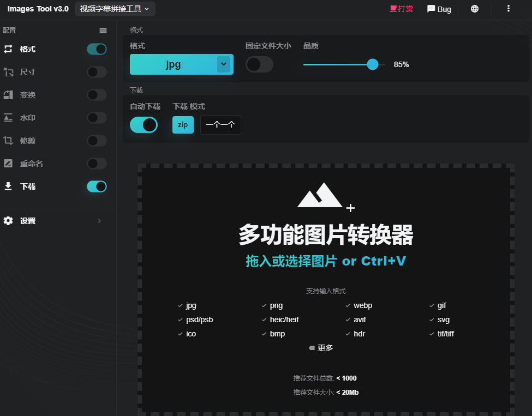The image size is (532, 416).
Task: Click the 打赏 coffee cup icon
Action: tap(393, 9)
